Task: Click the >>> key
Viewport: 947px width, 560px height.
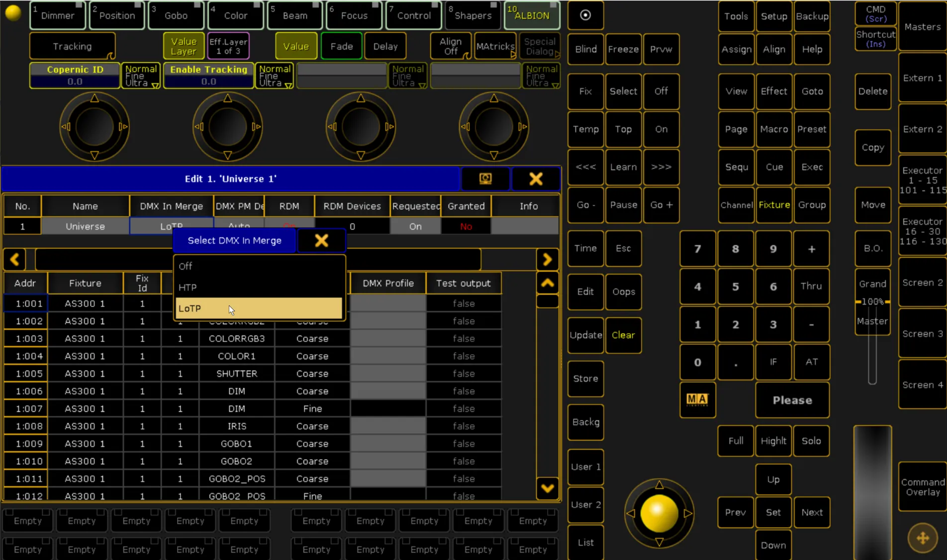Action: pyautogui.click(x=661, y=167)
